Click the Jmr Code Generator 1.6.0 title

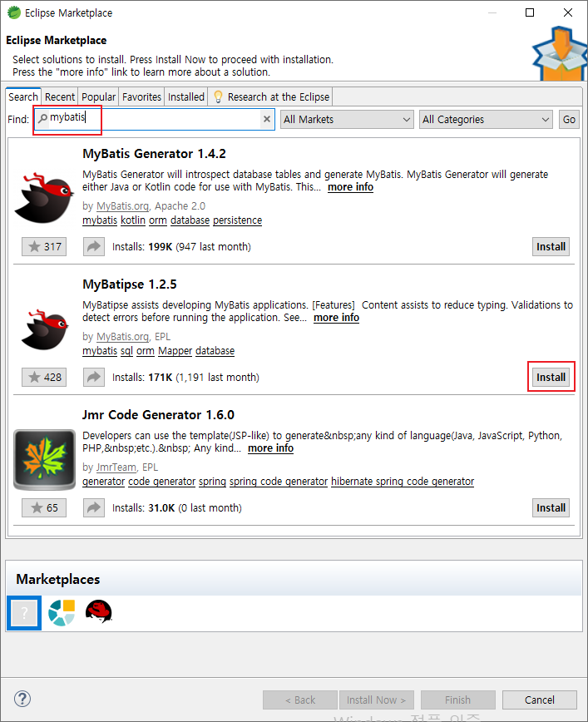158,415
